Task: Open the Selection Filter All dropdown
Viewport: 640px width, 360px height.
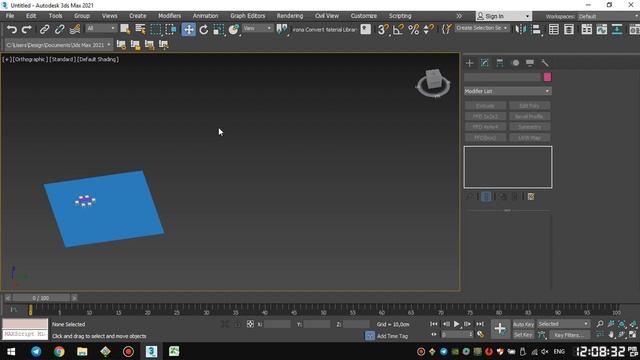Action: tap(101, 28)
